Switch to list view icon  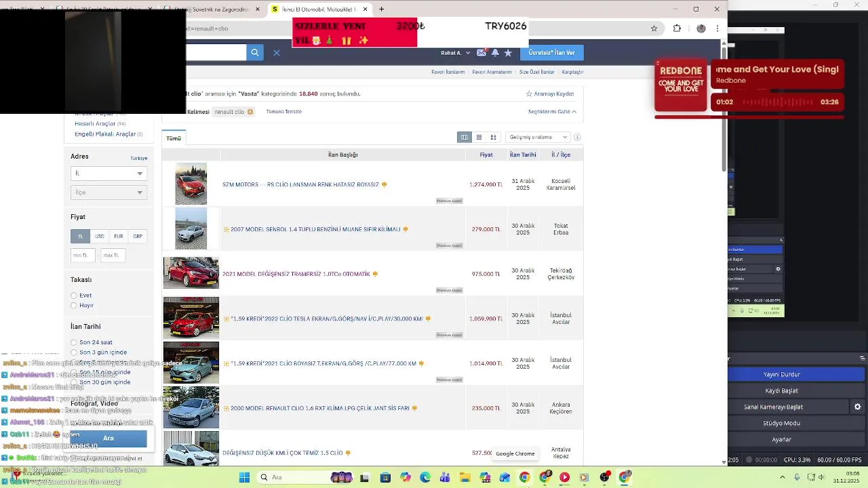tap(479, 137)
